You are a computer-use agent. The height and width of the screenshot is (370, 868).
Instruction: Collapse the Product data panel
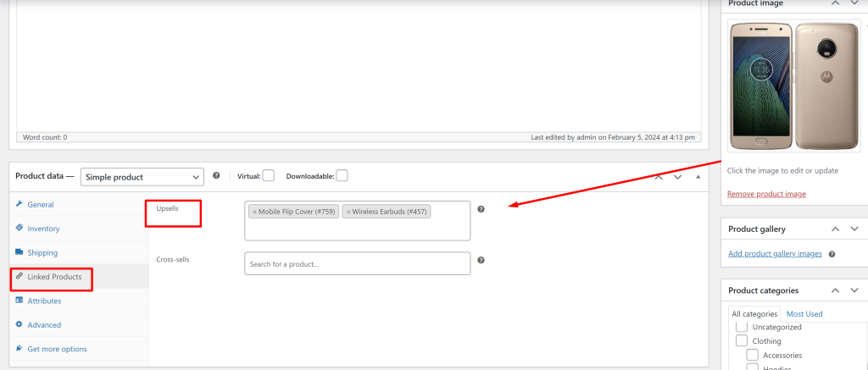pyautogui.click(x=698, y=177)
